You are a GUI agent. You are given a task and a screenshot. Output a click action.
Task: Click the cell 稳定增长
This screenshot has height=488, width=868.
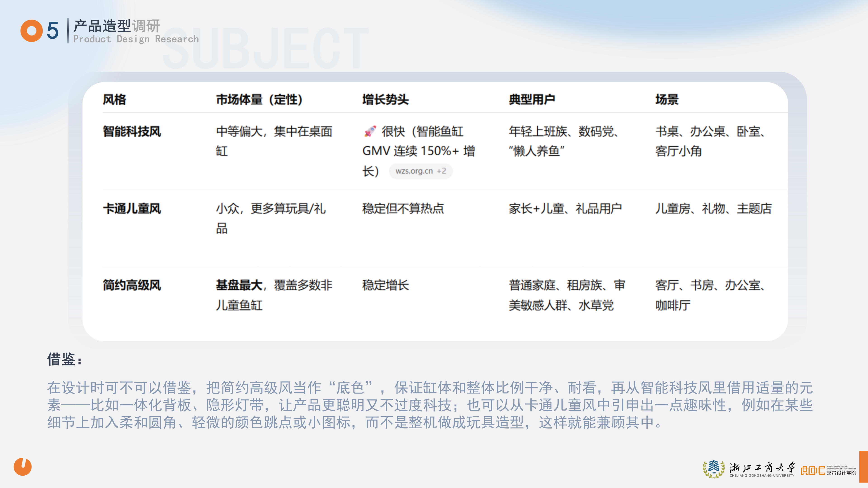385,285
